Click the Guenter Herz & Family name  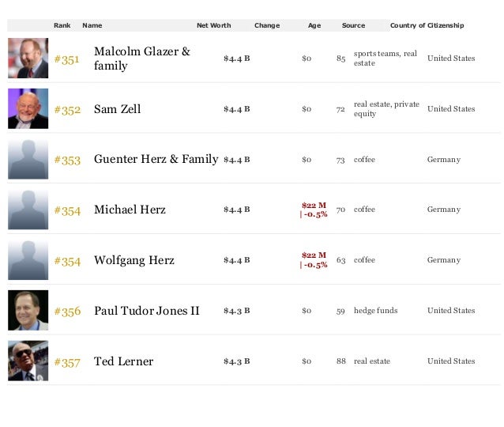pos(156,160)
